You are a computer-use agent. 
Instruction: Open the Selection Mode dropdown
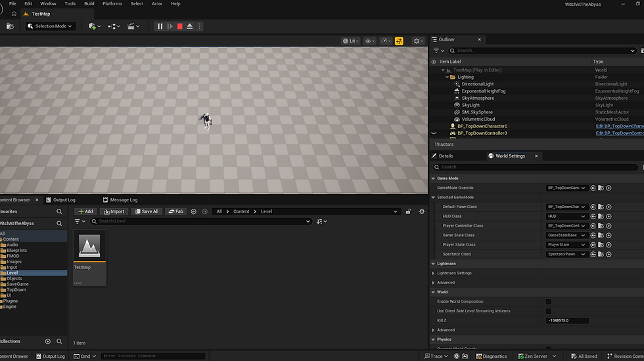pyautogui.click(x=50, y=26)
